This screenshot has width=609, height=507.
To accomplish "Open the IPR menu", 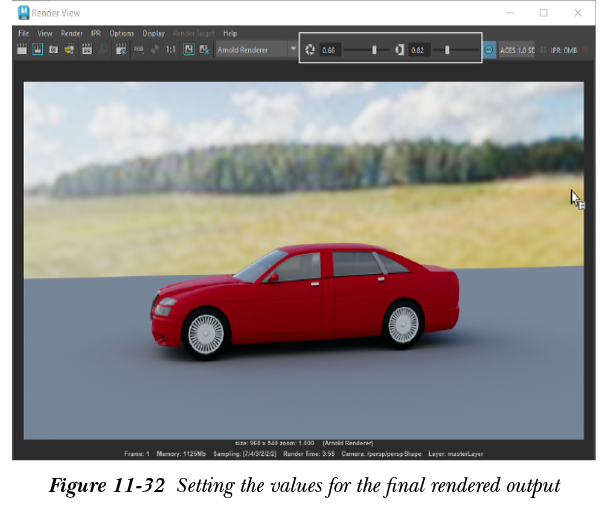I will click(96, 33).
